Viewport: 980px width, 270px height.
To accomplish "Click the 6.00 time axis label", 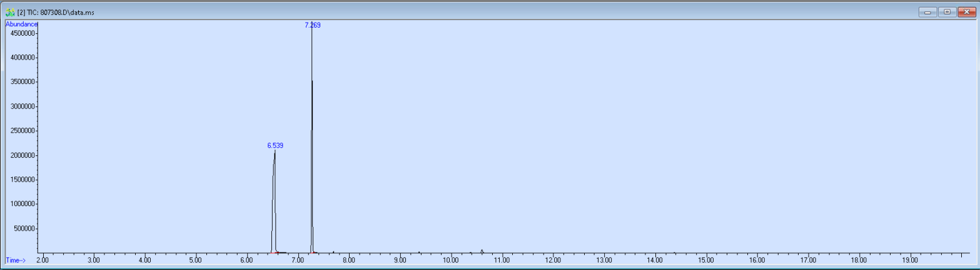I will coord(246,259).
